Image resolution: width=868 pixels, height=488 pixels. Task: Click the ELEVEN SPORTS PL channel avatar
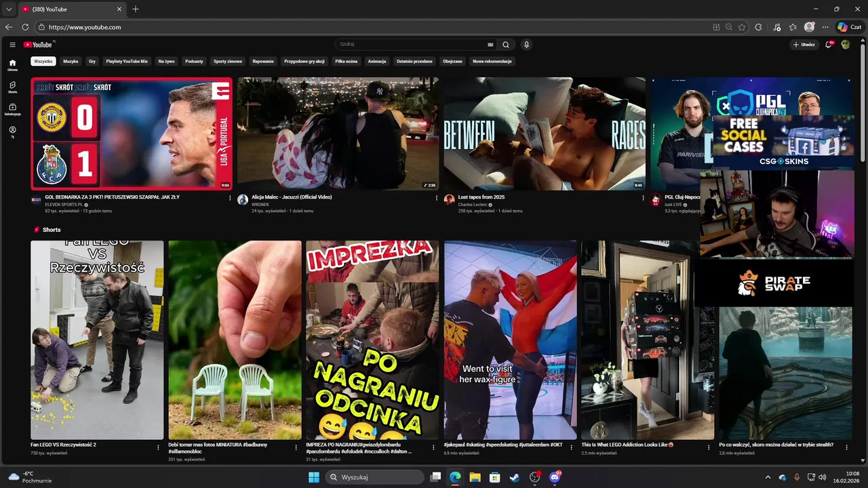(37, 199)
